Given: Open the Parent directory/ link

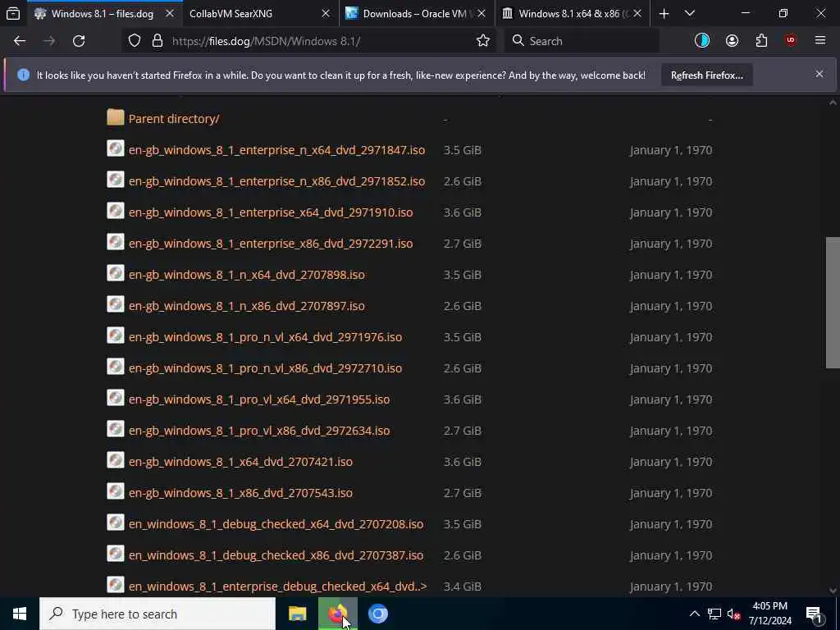Looking at the screenshot, I should pos(174,119).
